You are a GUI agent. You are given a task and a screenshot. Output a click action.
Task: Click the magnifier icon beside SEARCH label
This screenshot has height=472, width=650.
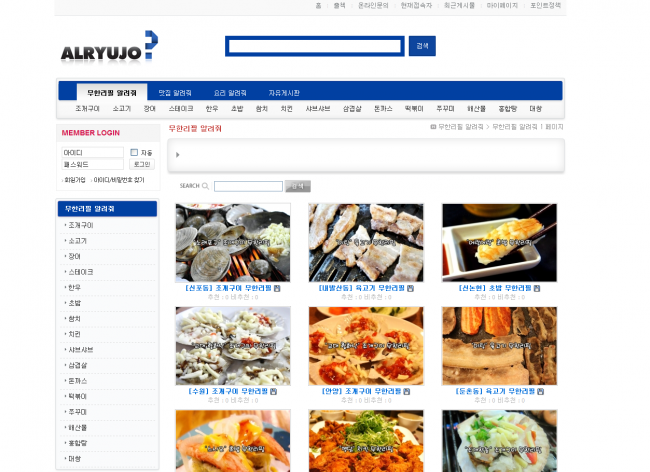(205, 186)
